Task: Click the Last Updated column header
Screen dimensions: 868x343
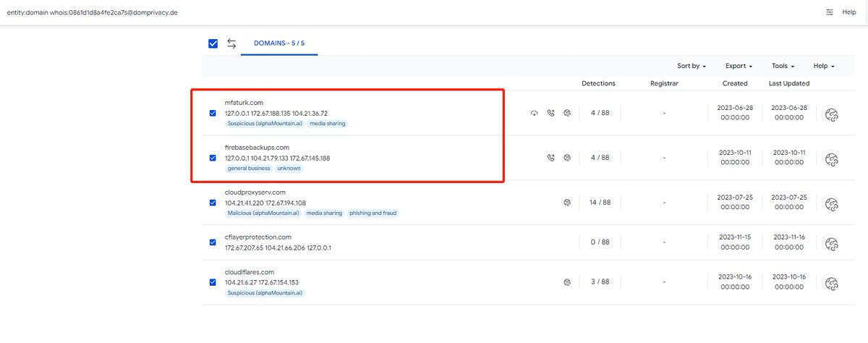Action: click(789, 84)
